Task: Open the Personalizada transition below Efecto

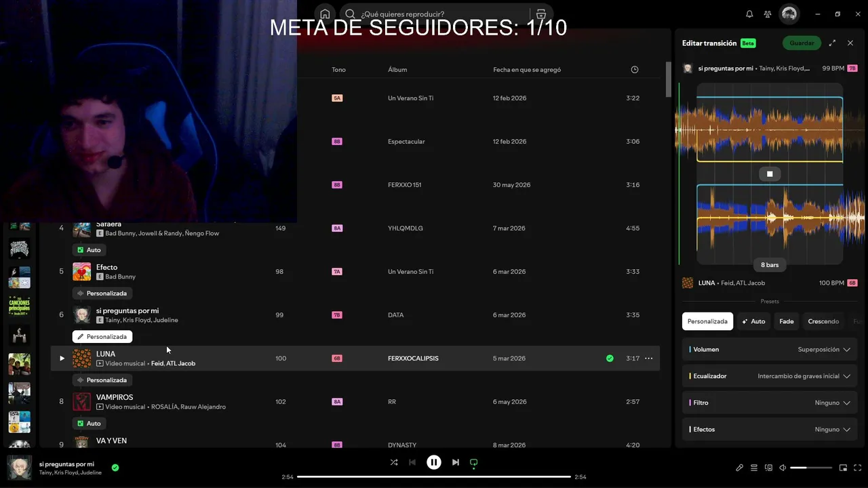Action: point(102,293)
